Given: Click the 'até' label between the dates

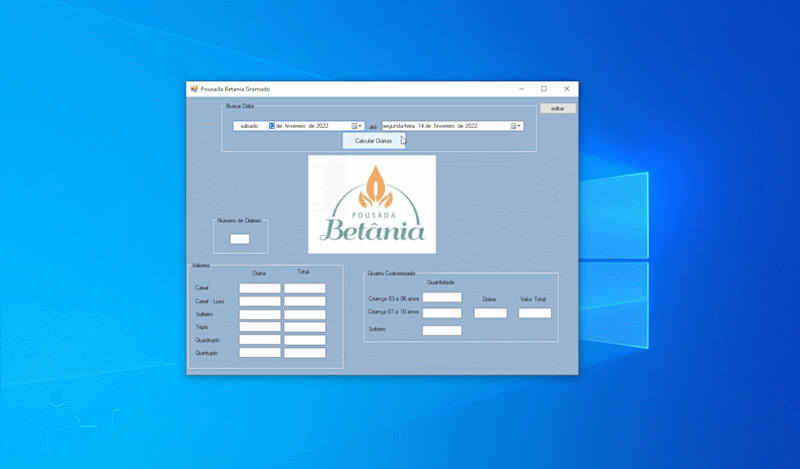Looking at the screenshot, I should (x=373, y=127).
